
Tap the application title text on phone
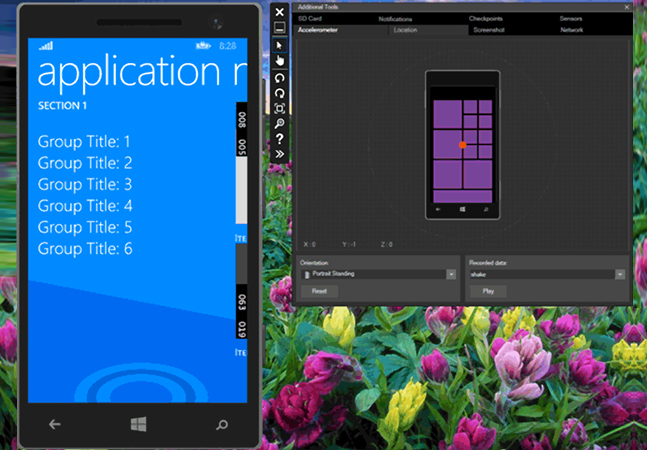click(142, 73)
